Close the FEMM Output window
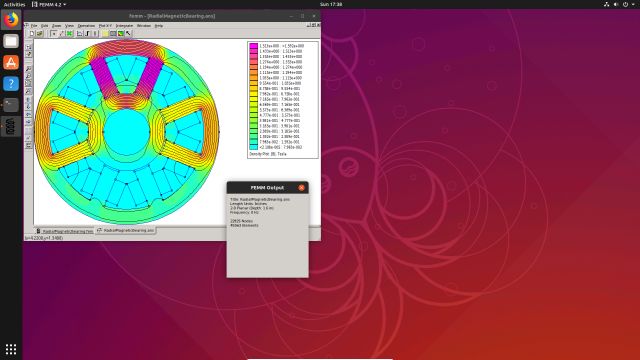Screen dimensions: 640x360 [x=301, y=188]
